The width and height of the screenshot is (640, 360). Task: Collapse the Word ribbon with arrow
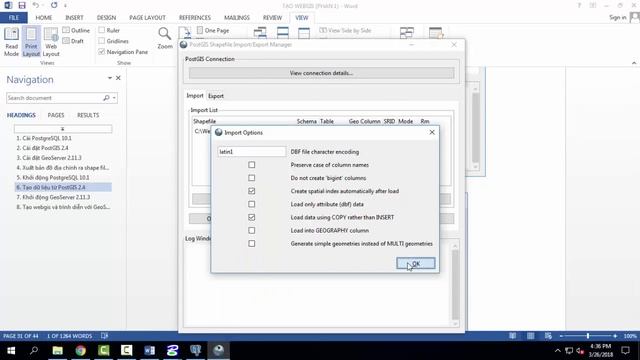point(634,63)
